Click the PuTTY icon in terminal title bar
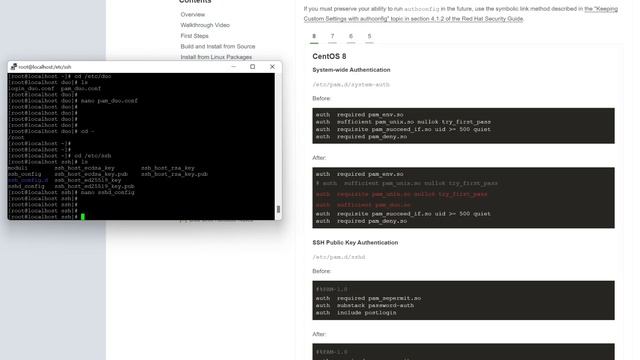 pyautogui.click(x=13, y=67)
